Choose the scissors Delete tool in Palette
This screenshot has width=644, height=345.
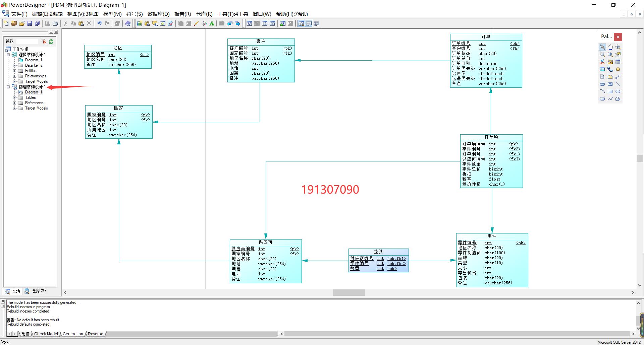click(x=602, y=62)
